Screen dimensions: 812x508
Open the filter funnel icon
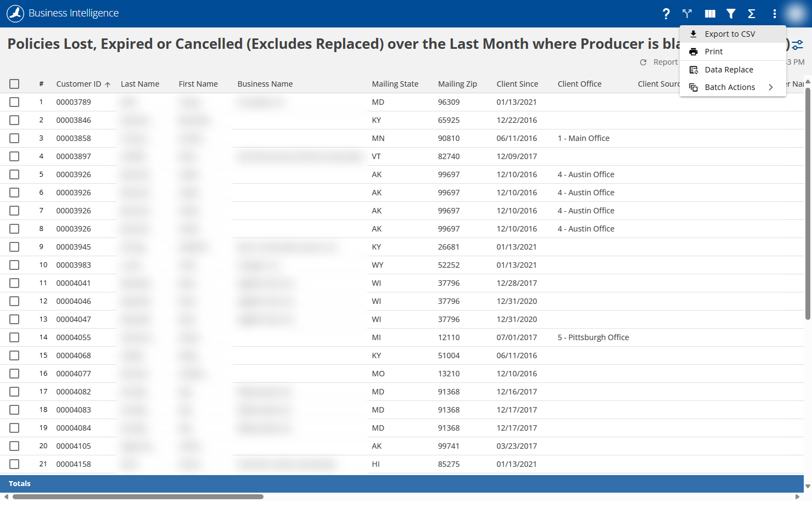pyautogui.click(x=731, y=14)
